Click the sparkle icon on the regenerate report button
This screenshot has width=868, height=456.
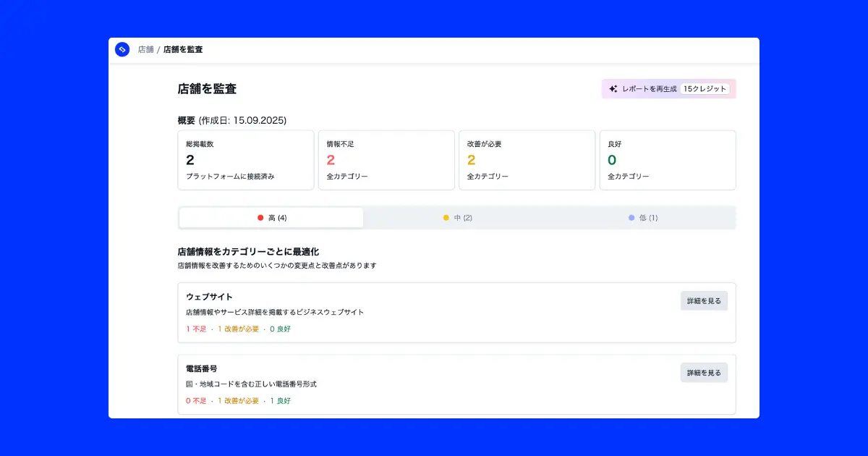click(x=614, y=88)
